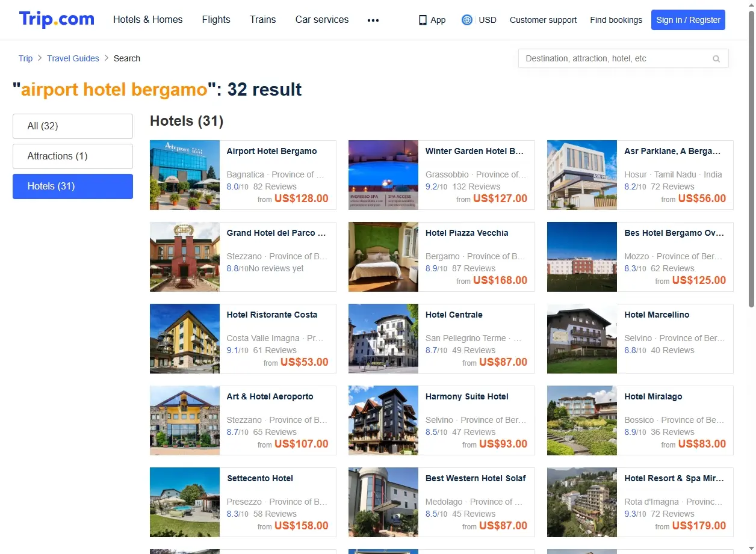
Task: Click the App phone icon
Action: click(423, 20)
